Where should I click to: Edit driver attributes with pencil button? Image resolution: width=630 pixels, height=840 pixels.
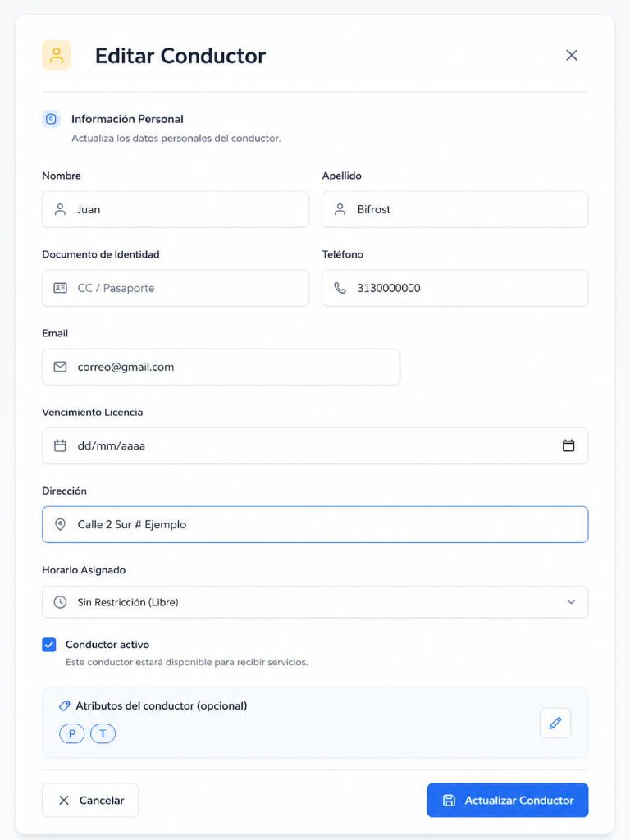click(x=555, y=724)
